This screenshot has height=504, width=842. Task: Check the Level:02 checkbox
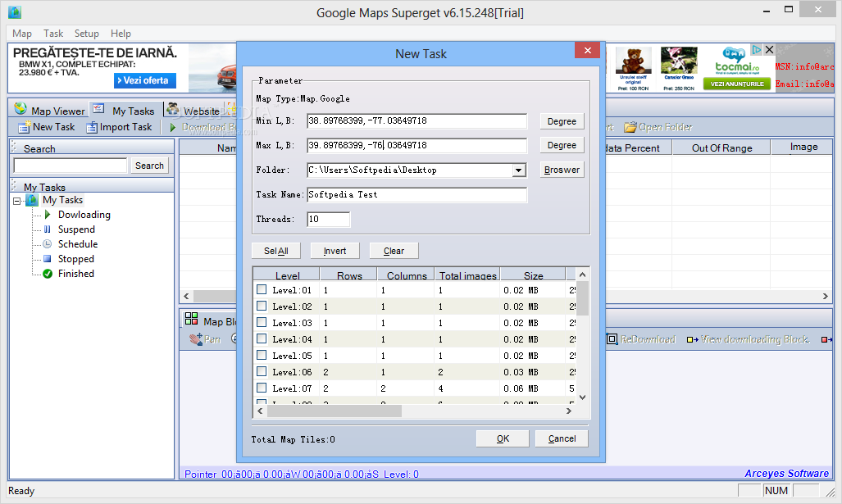click(262, 306)
